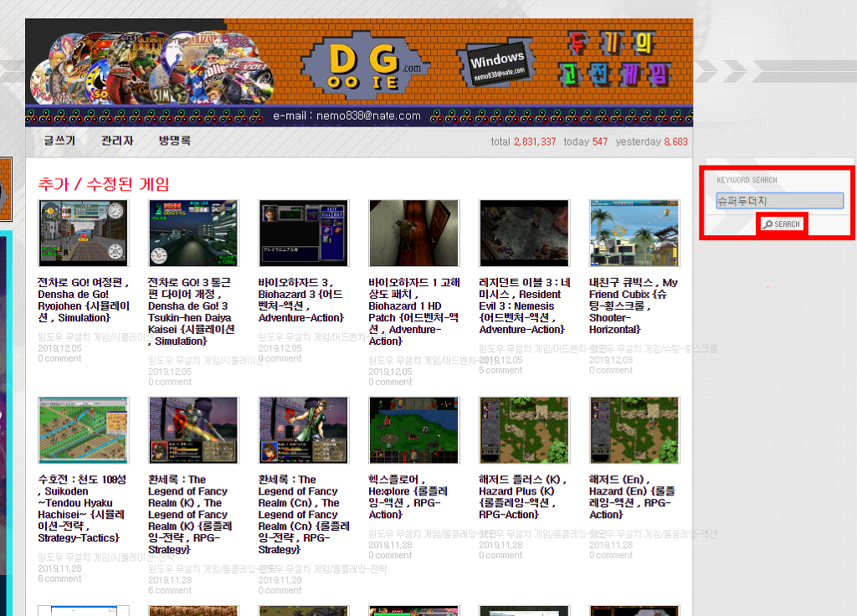The image size is (857, 616).
Task: Open thumbnail for 해저드 (En)
Action: [634, 430]
